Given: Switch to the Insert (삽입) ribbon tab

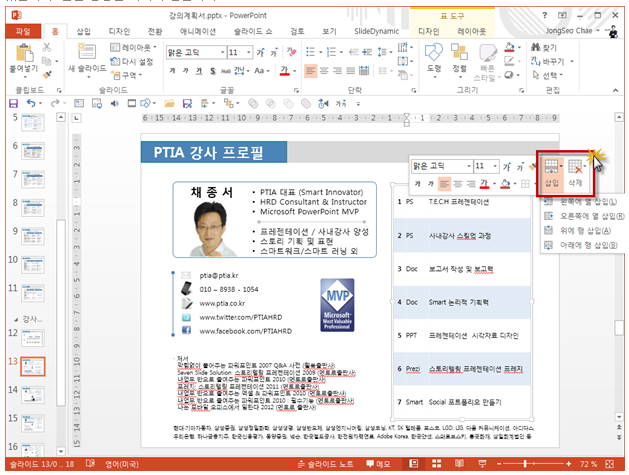Looking at the screenshot, I should pos(83,31).
